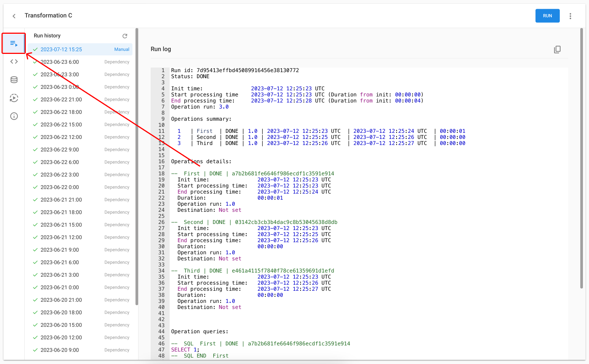Select the 2023-06-23 3:00 run
Image resolution: width=589 pixels, height=364 pixels.
click(x=80, y=74)
